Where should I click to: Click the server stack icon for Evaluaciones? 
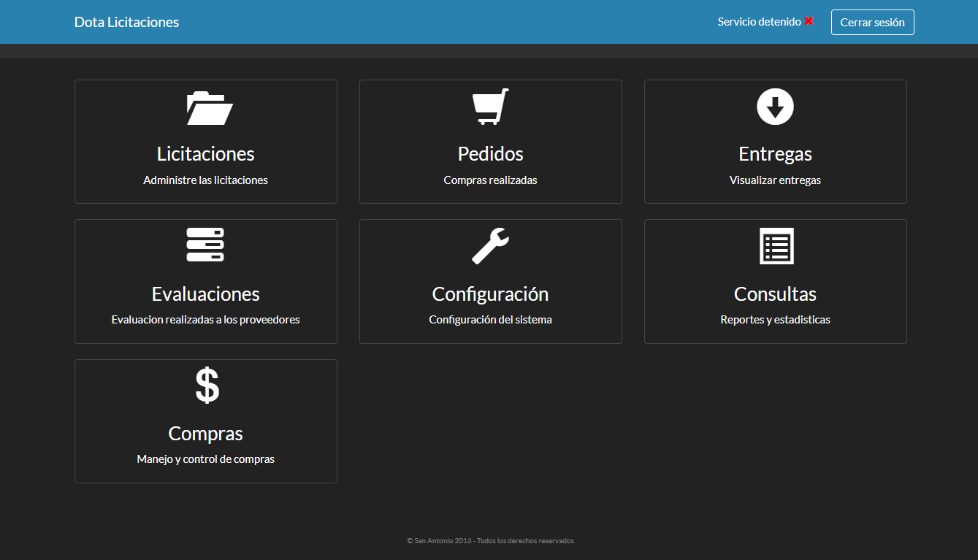(x=205, y=245)
